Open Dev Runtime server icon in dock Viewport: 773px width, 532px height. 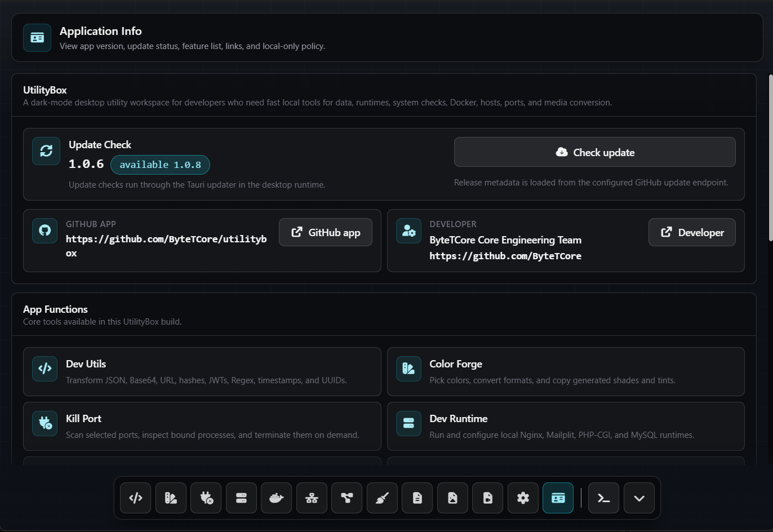pos(241,498)
